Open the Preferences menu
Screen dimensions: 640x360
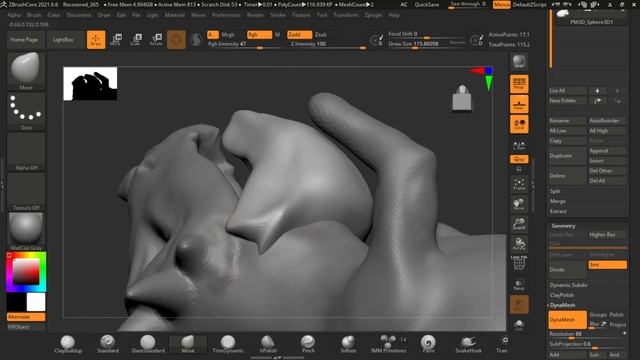226,15
